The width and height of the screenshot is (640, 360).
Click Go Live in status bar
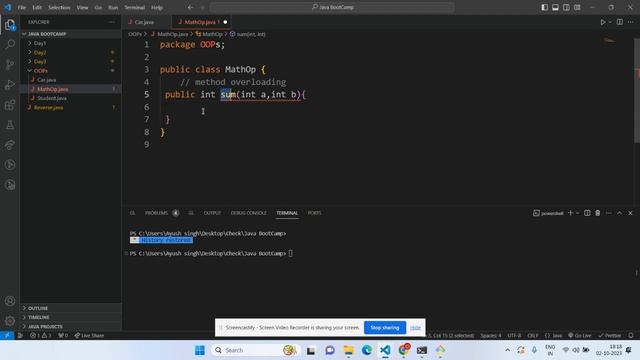click(580, 336)
